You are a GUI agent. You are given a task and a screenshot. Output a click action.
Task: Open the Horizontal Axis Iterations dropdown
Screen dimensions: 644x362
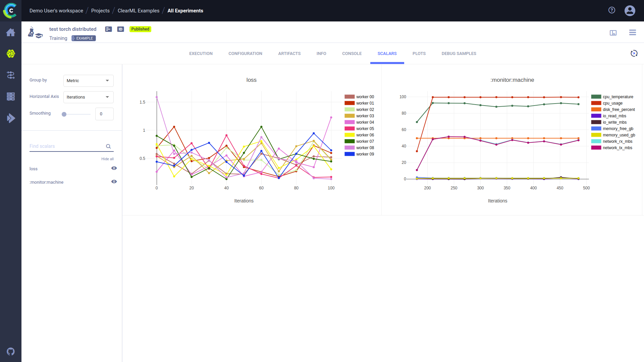pyautogui.click(x=89, y=97)
